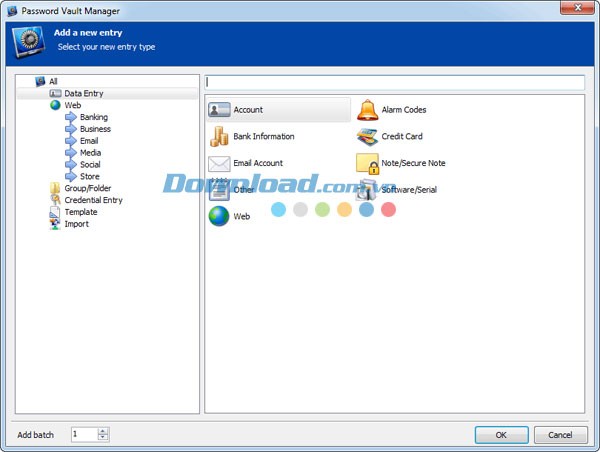Open the Store subcategory label
This screenshot has width=600, height=452.
pos(90,176)
